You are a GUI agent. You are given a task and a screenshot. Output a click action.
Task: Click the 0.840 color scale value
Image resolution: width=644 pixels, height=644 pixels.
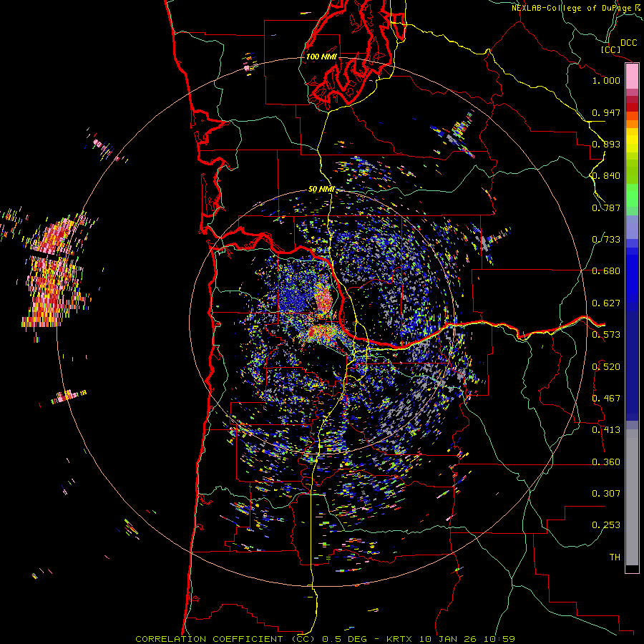(606, 176)
